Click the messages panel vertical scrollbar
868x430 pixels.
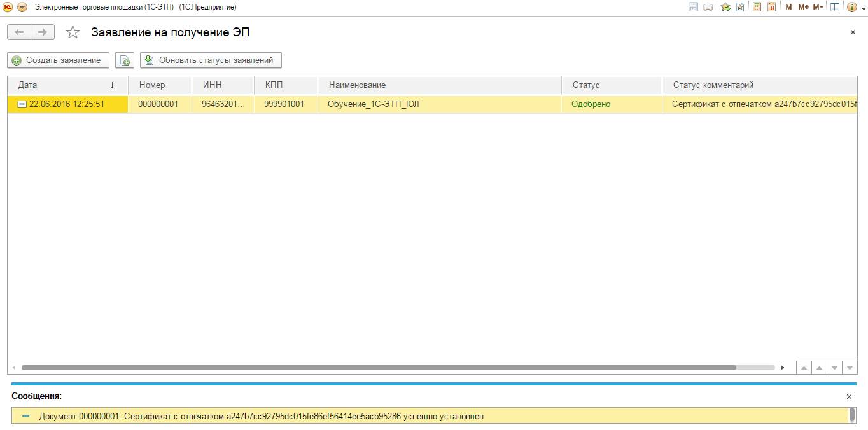853,415
